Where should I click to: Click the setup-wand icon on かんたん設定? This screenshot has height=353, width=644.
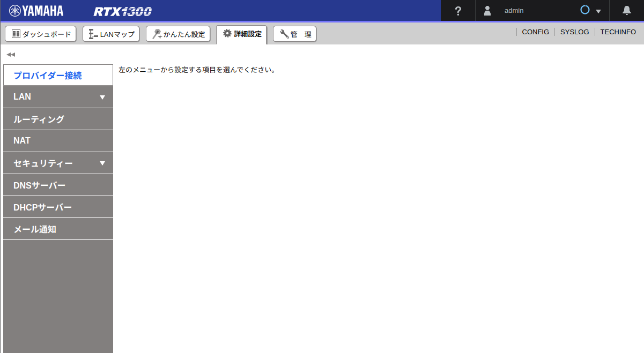(x=157, y=33)
